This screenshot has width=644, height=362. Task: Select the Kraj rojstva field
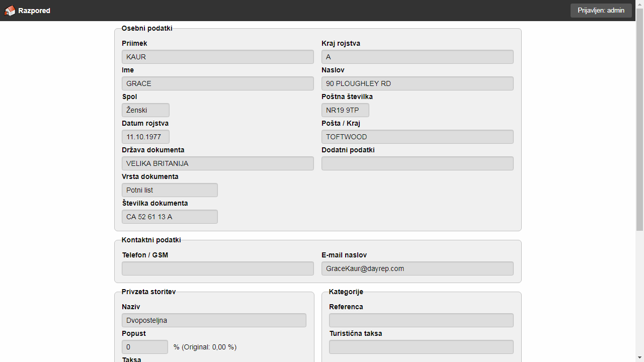pos(417,57)
